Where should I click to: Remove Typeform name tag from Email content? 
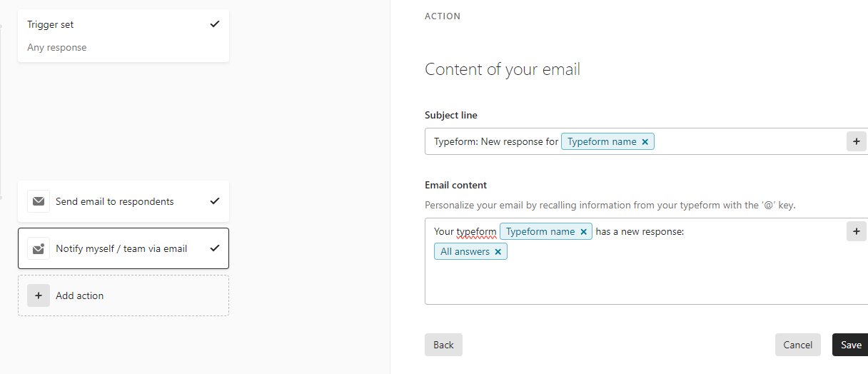[x=583, y=231]
